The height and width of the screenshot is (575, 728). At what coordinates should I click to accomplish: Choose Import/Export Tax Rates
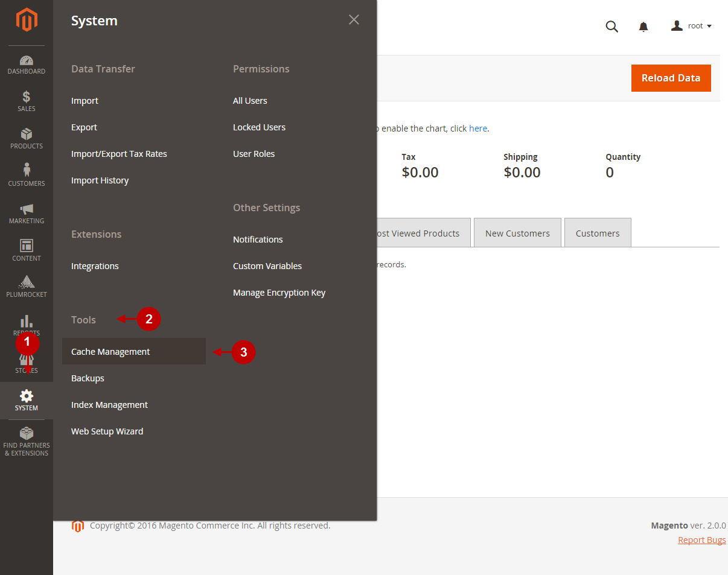[x=119, y=154]
